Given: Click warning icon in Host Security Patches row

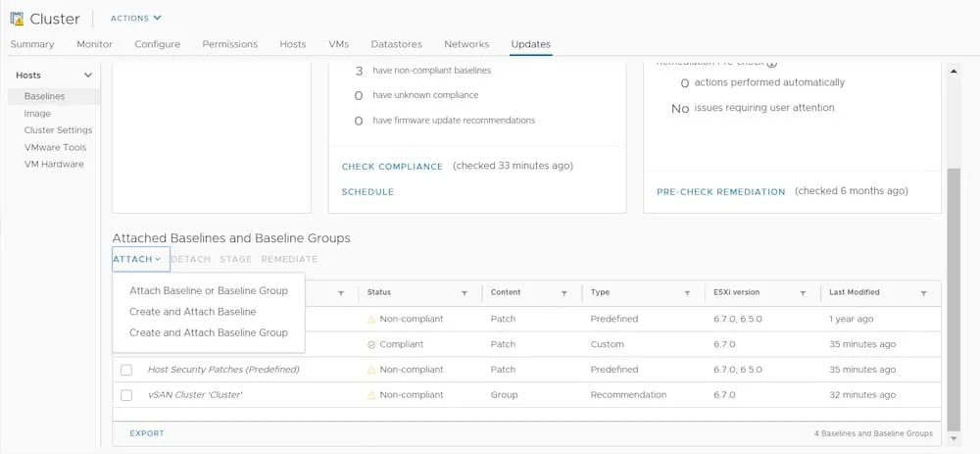Looking at the screenshot, I should click(371, 370).
